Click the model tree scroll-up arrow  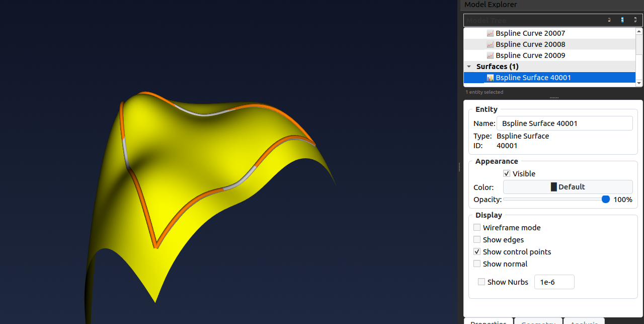639,31
